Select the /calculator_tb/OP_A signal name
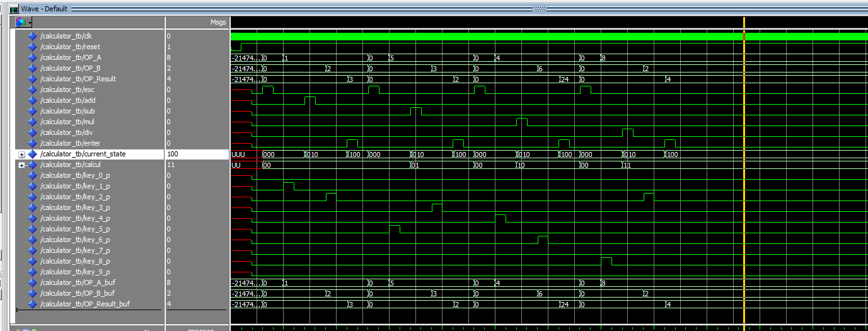Screen dimensions: 868x331 (x=70, y=57)
